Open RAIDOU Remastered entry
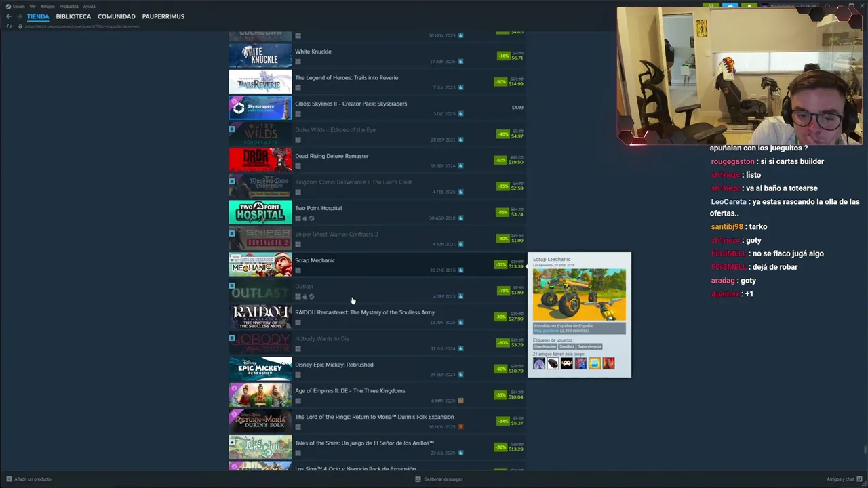 (x=377, y=317)
